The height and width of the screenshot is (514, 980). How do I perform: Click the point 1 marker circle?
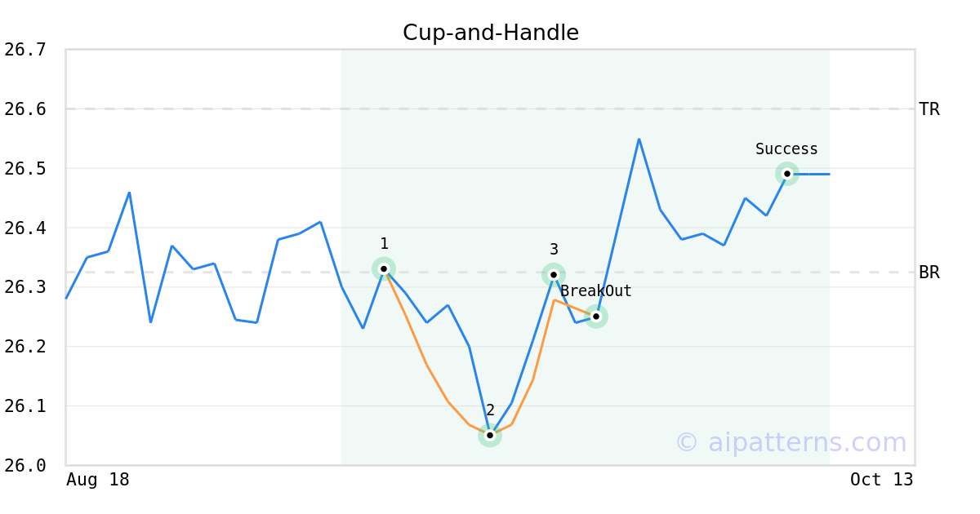(x=384, y=268)
